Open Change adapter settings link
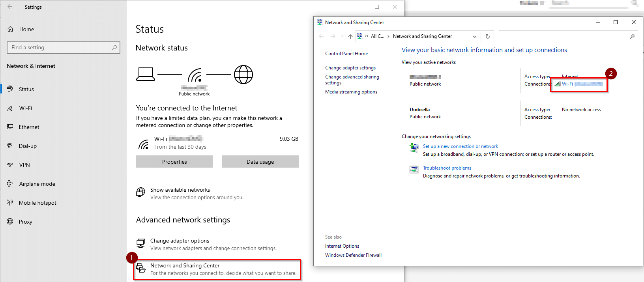 350,68
